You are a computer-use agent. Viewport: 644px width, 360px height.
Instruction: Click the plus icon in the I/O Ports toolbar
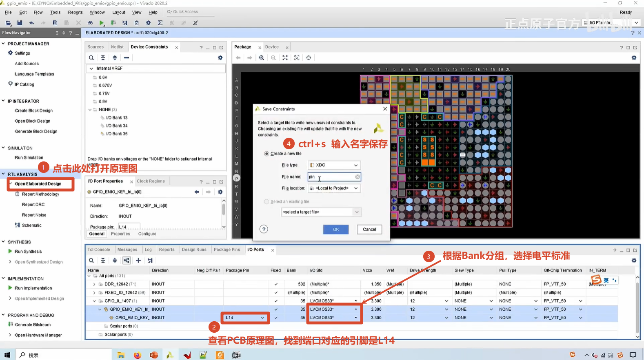click(138, 261)
